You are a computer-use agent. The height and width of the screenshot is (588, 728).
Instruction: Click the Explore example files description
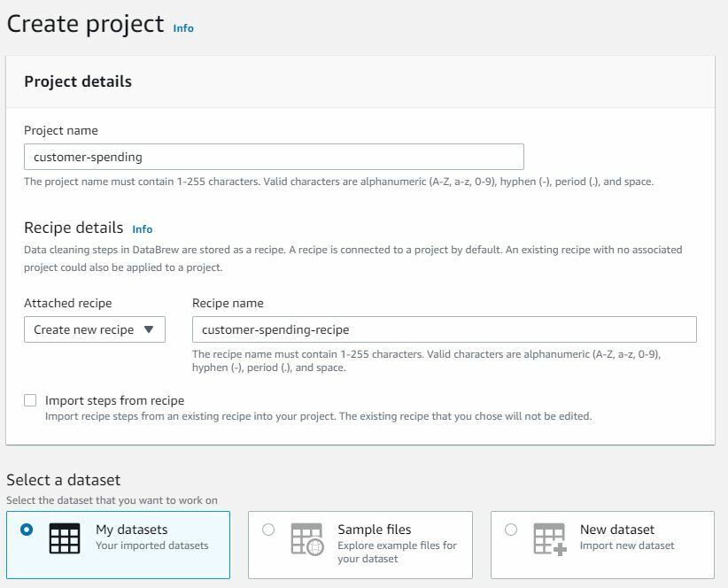[398, 552]
